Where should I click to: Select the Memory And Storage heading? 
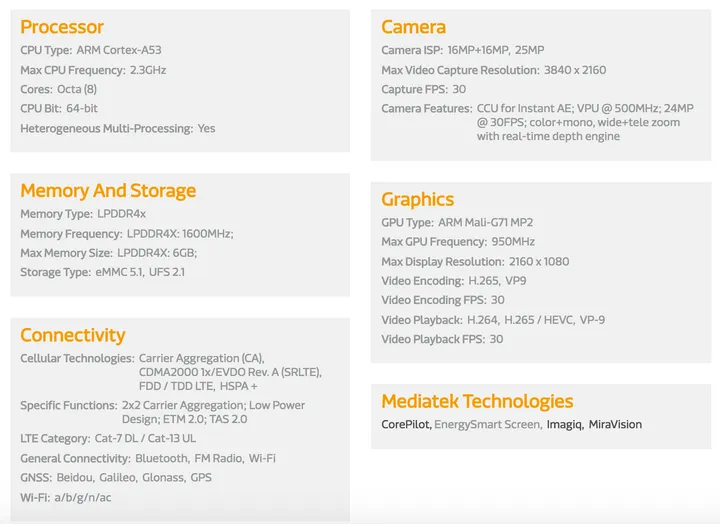click(x=108, y=191)
